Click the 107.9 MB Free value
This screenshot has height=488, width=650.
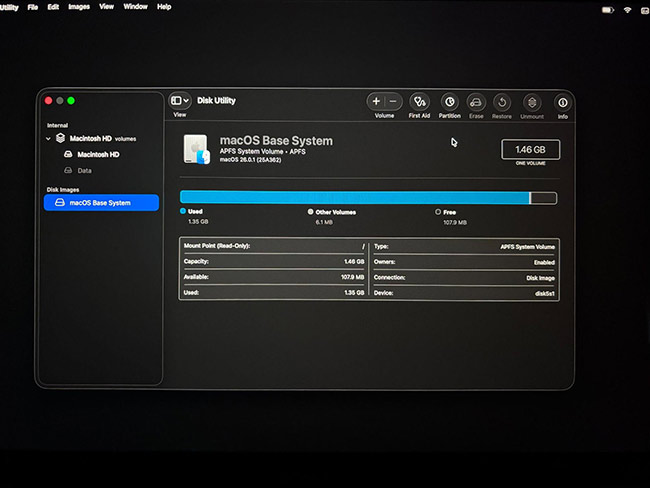point(455,223)
